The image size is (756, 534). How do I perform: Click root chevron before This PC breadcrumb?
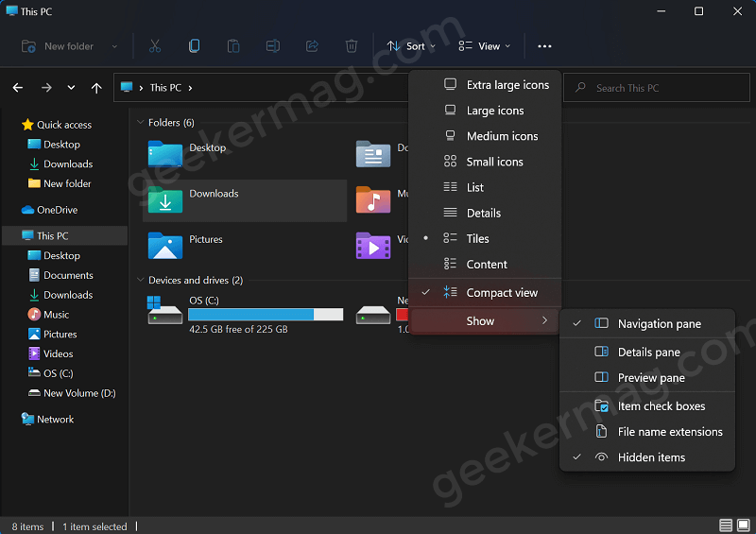141,88
